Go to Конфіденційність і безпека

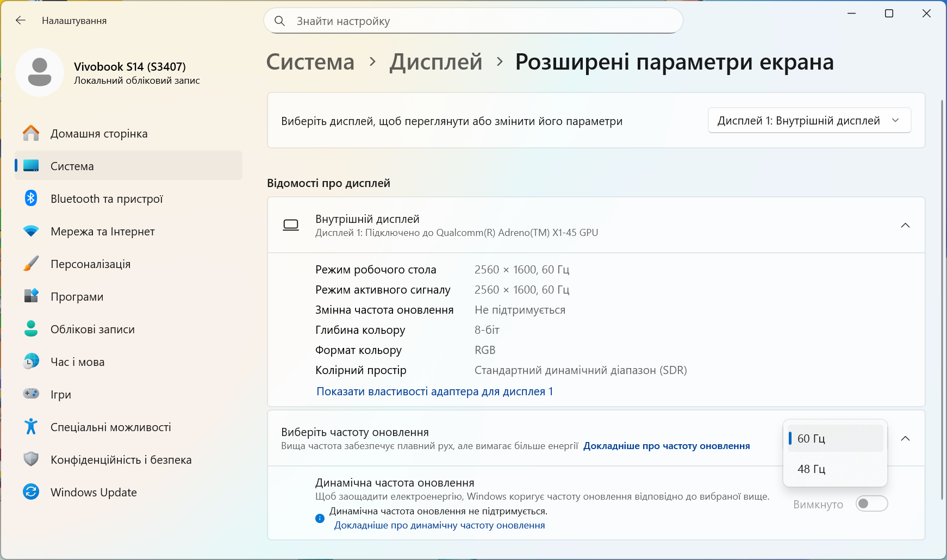[128, 459]
